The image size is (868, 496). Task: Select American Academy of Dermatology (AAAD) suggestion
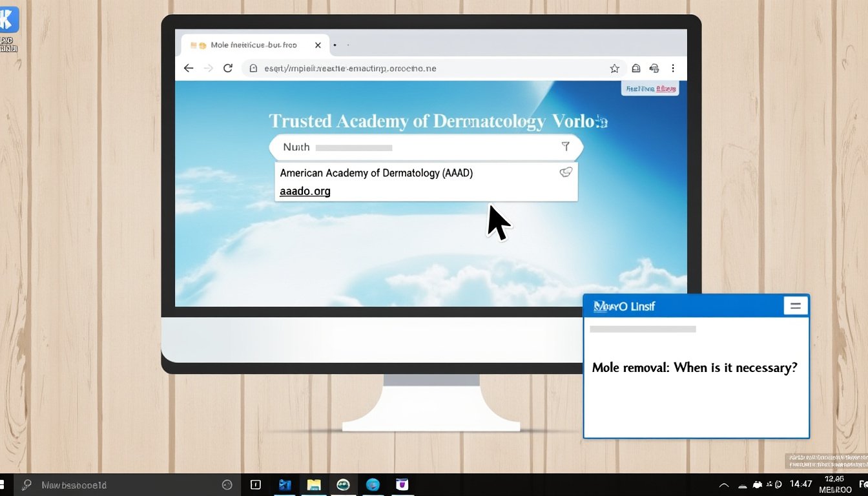point(376,173)
